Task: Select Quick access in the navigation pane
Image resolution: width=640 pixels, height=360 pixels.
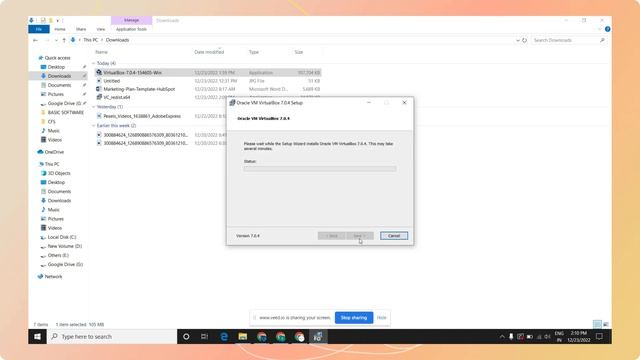Action: click(x=54, y=58)
